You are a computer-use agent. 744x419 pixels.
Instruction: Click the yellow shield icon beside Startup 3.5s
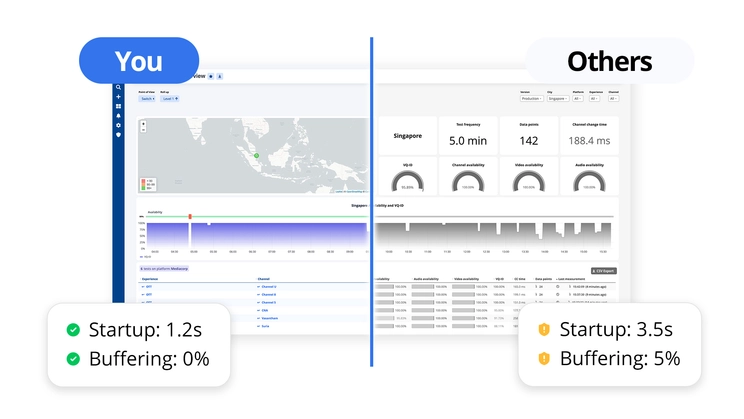544,329
